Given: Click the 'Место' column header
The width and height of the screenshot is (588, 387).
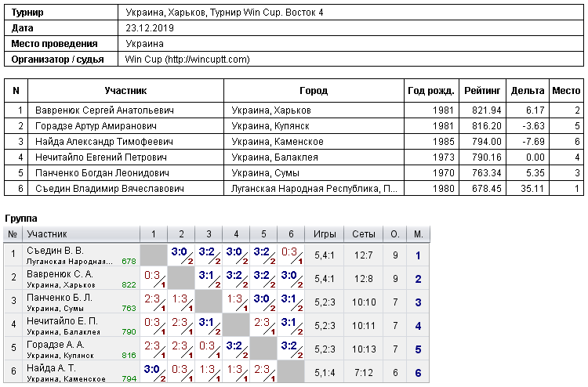Looking at the screenshot, I should coord(566,91).
